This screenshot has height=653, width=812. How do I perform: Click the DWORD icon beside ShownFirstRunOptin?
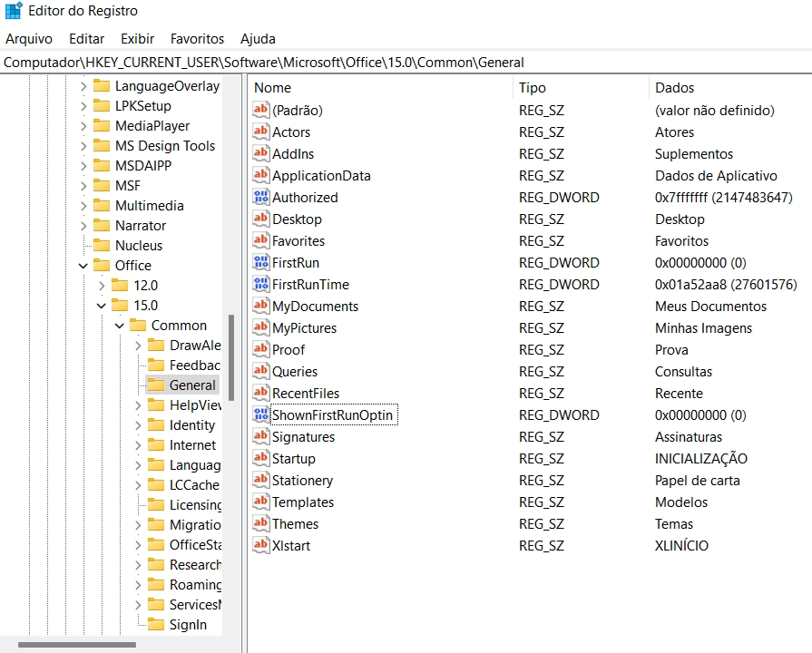261,414
